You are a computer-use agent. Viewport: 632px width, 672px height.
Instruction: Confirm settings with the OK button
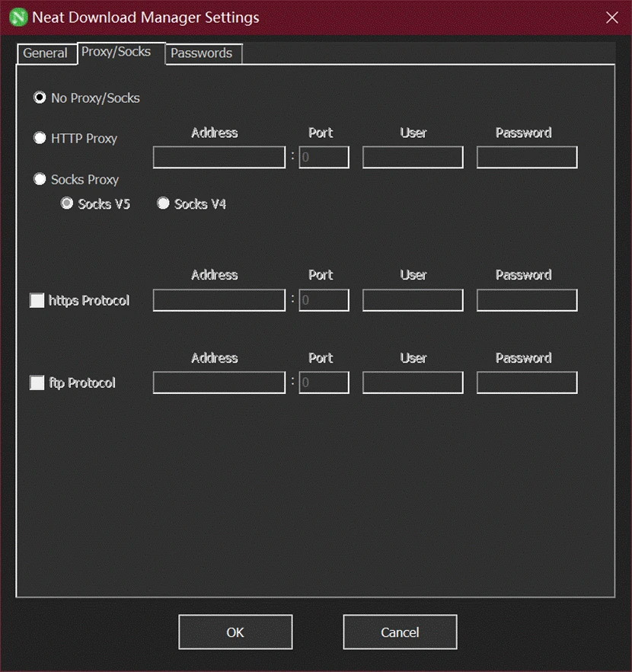pyautogui.click(x=235, y=632)
